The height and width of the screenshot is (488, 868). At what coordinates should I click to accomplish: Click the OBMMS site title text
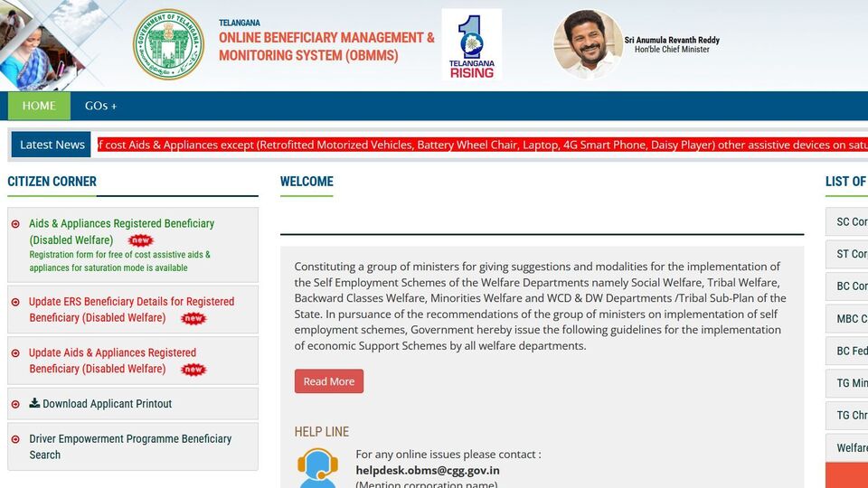pos(326,46)
